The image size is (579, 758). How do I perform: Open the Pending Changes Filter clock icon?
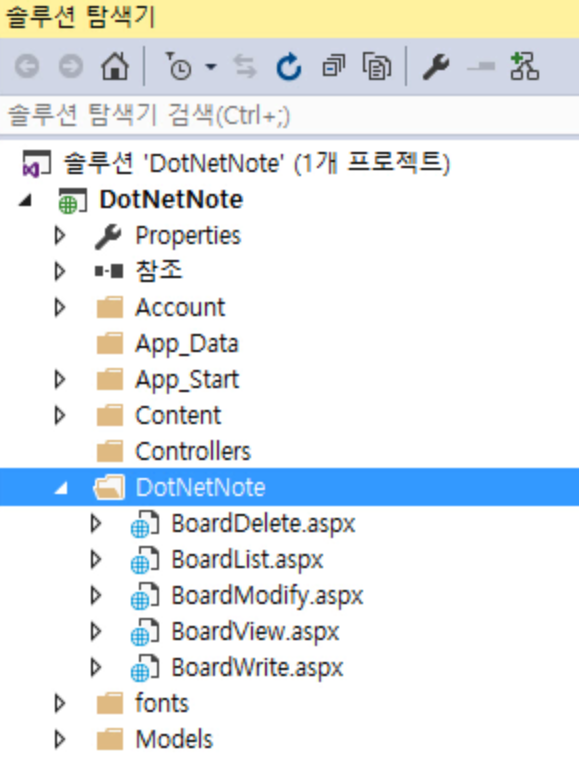tap(179, 66)
